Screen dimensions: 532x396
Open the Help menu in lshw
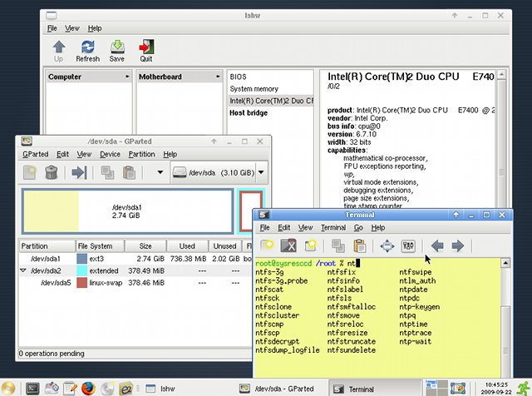click(95, 28)
